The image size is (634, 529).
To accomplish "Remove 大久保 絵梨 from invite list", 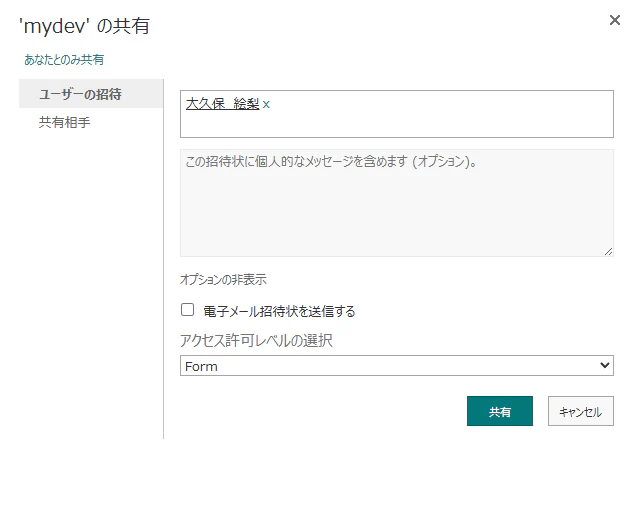I will coord(266,105).
